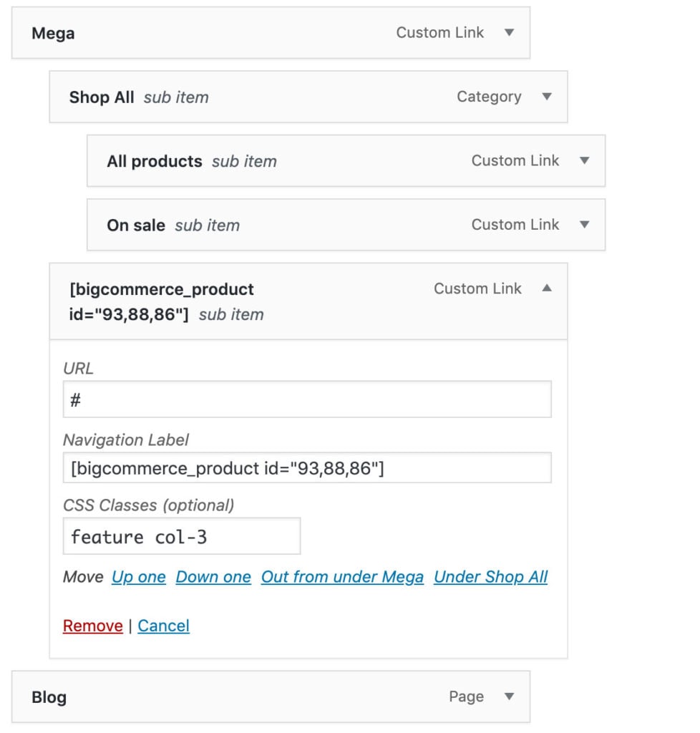
Task: Select the Shop All menu item header
Action: click(101, 97)
